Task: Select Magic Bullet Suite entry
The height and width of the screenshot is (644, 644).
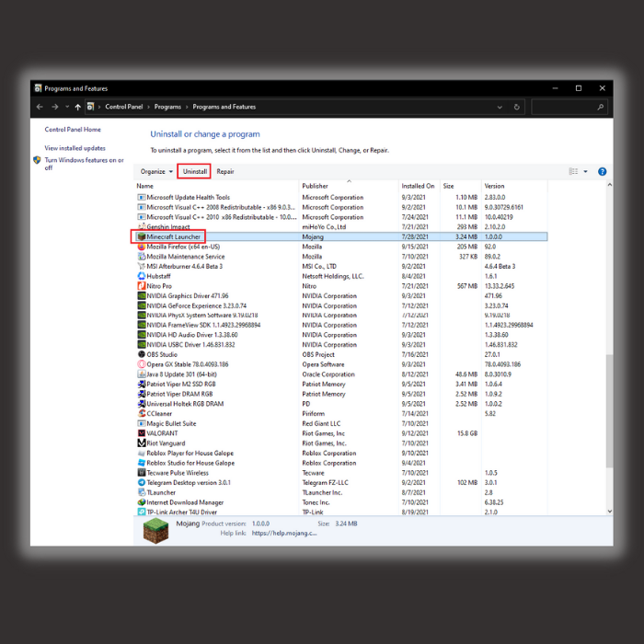Action: [341, 423]
